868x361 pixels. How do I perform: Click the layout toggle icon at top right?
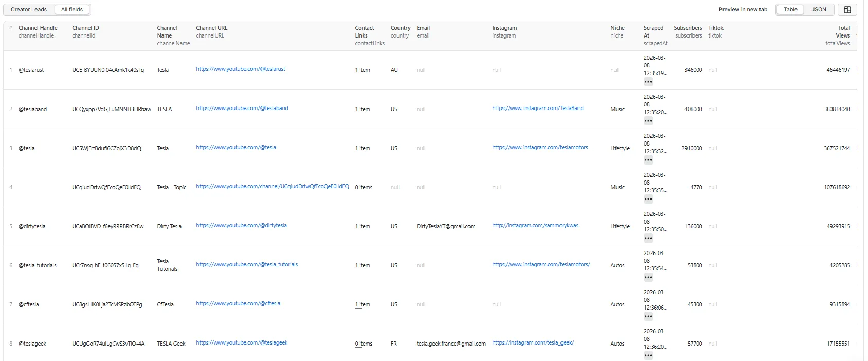coord(847,9)
